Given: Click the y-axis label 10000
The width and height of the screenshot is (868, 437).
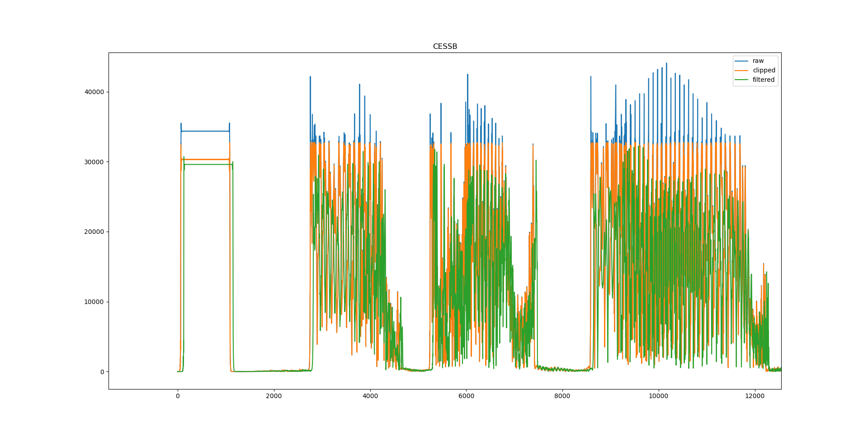Looking at the screenshot, I should pos(95,302).
